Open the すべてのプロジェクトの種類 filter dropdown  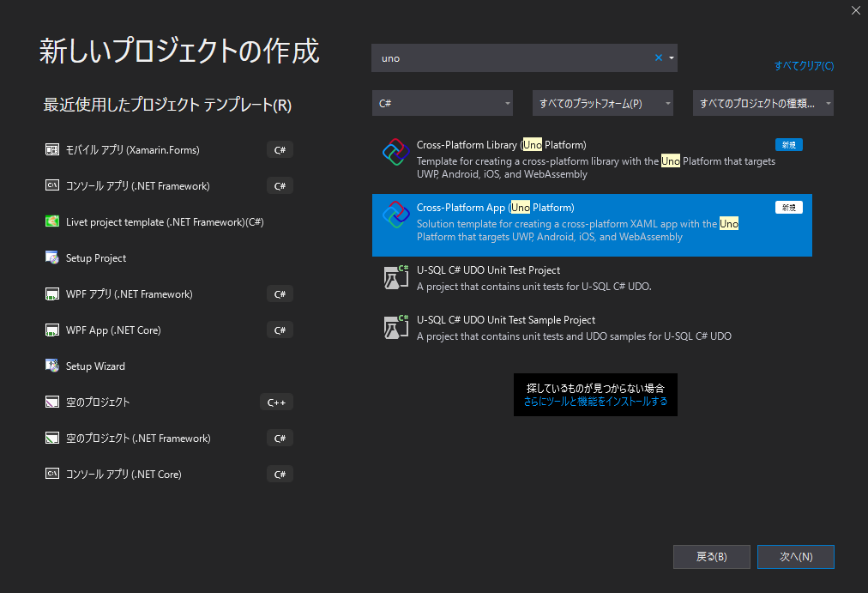tap(763, 103)
